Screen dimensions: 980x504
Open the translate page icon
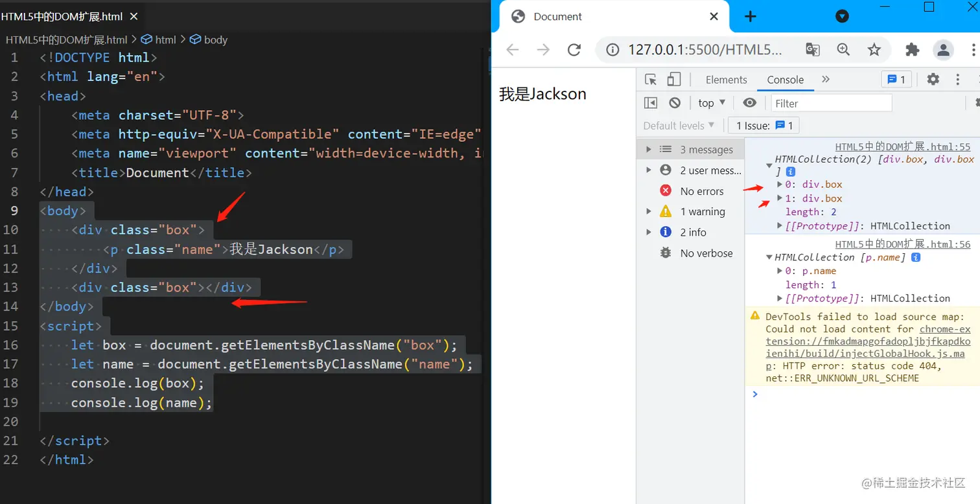(x=812, y=50)
